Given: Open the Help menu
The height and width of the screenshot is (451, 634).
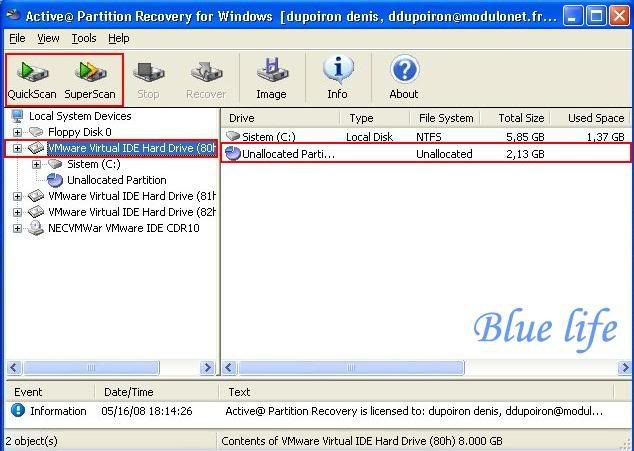Looking at the screenshot, I should pos(119,38).
